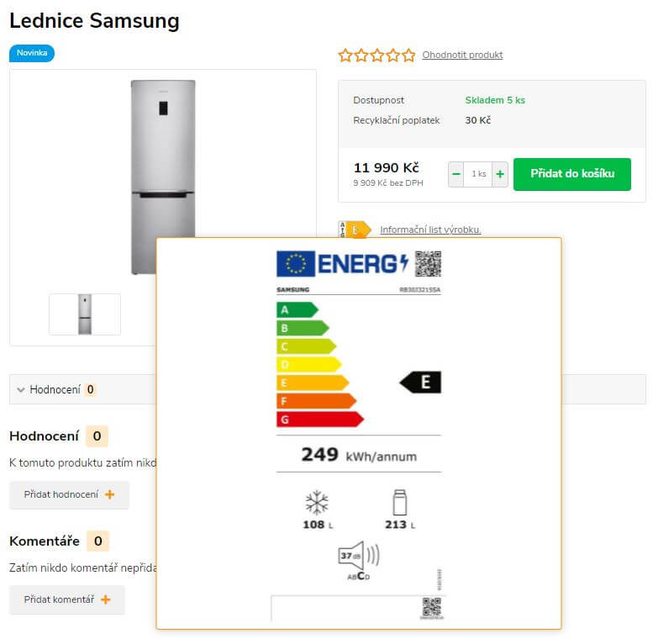Open Informační list výrobku link

[x=430, y=230]
